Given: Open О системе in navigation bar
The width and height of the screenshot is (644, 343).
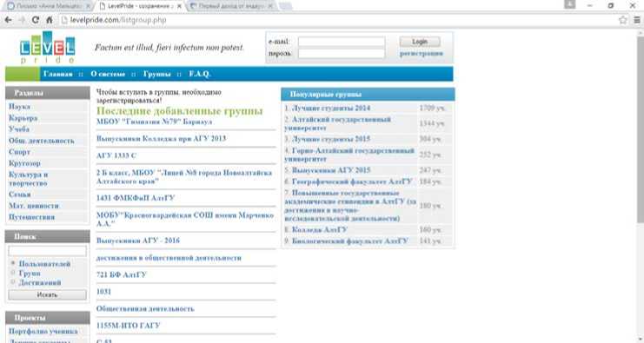Looking at the screenshot, I should tap(108, 75).
